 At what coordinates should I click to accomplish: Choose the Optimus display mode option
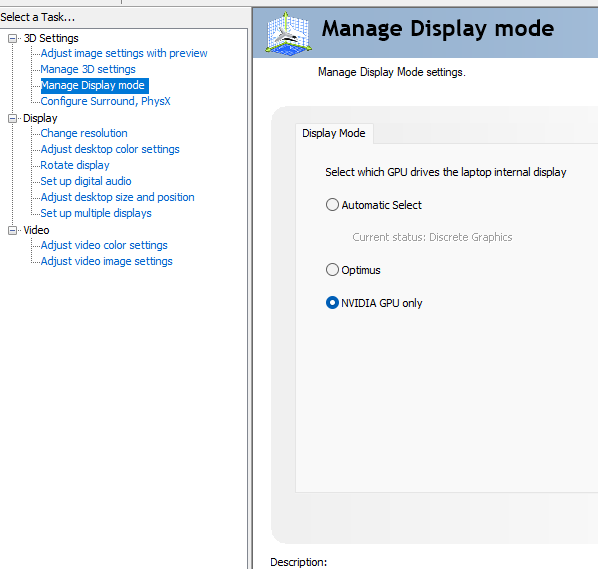coord(332,270)
